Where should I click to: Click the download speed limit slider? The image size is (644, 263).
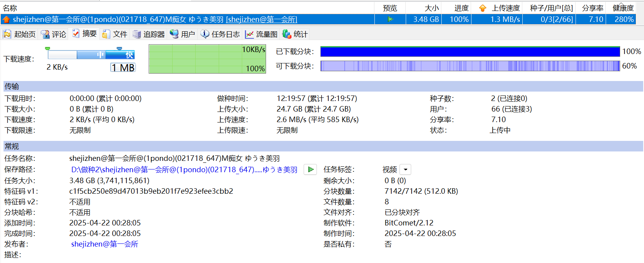pyautogui.click(x=91, y=54)
